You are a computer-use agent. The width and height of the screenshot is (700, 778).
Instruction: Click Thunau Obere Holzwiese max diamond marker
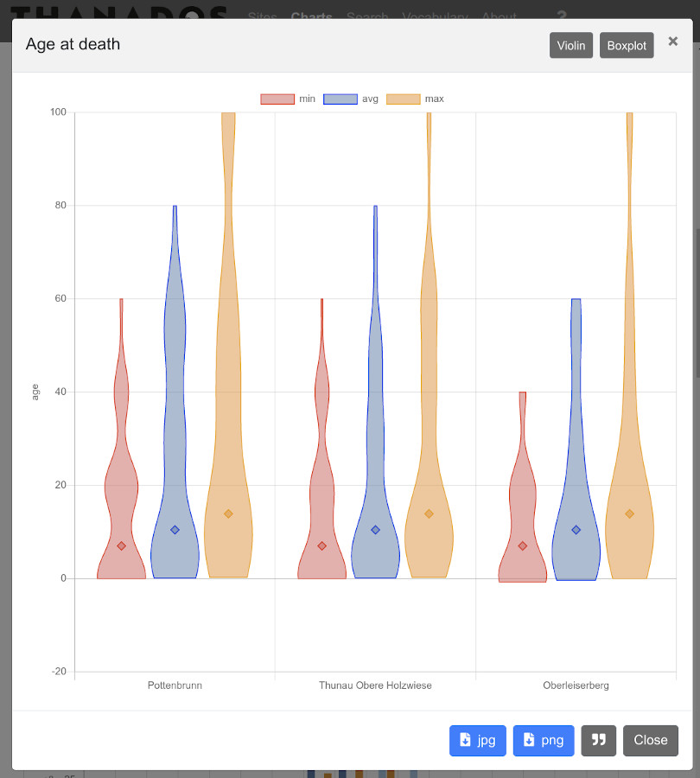pos(430,513)
